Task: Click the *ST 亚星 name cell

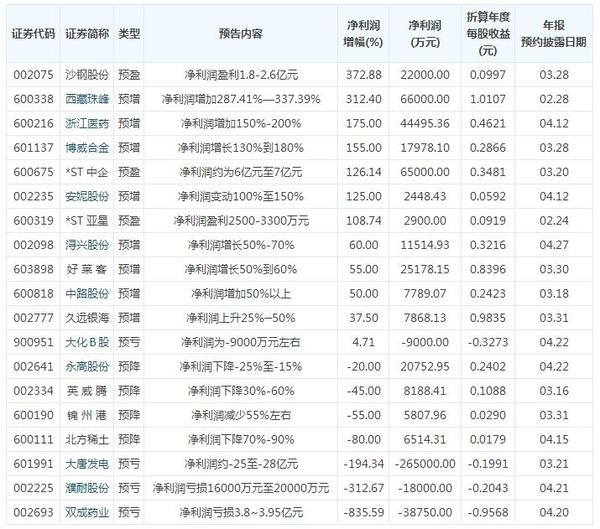Action: [87, 221]
